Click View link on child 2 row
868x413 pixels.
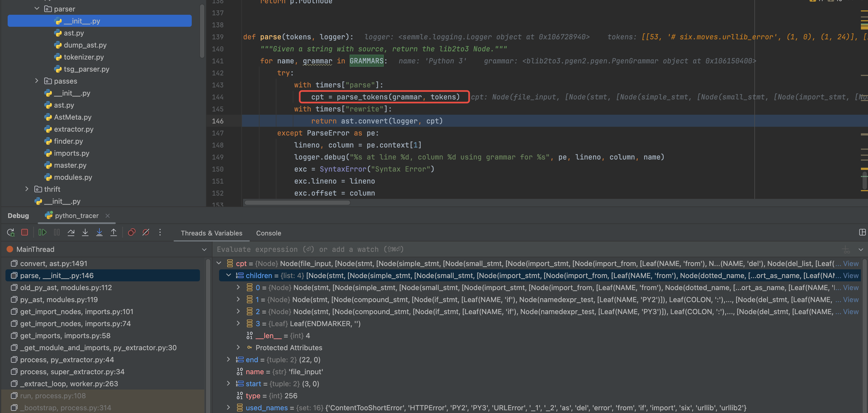851,312
